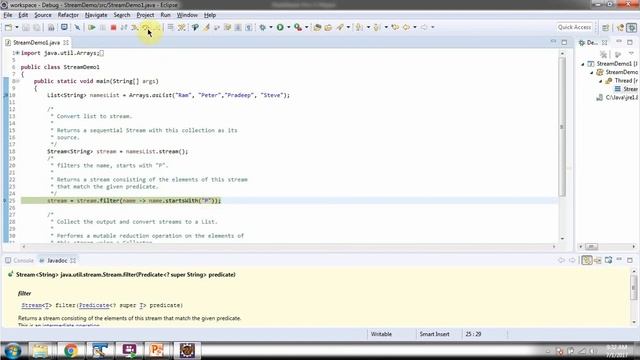Click the Skip All Breakpoints icon
Viewport: 640px width, 360px height.
point(77,27)
